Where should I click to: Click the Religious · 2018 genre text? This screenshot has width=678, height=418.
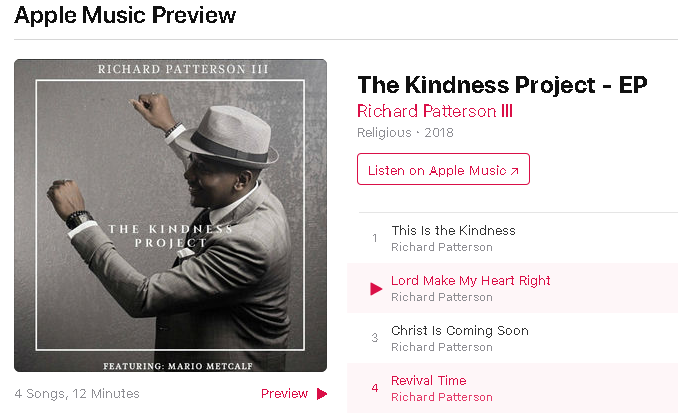tap(405, 133)
